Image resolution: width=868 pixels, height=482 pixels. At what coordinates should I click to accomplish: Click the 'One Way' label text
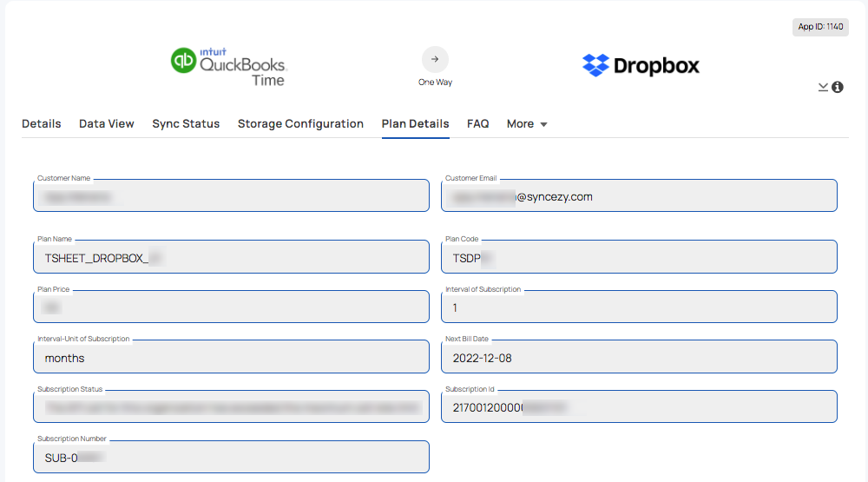pos(435,82)
